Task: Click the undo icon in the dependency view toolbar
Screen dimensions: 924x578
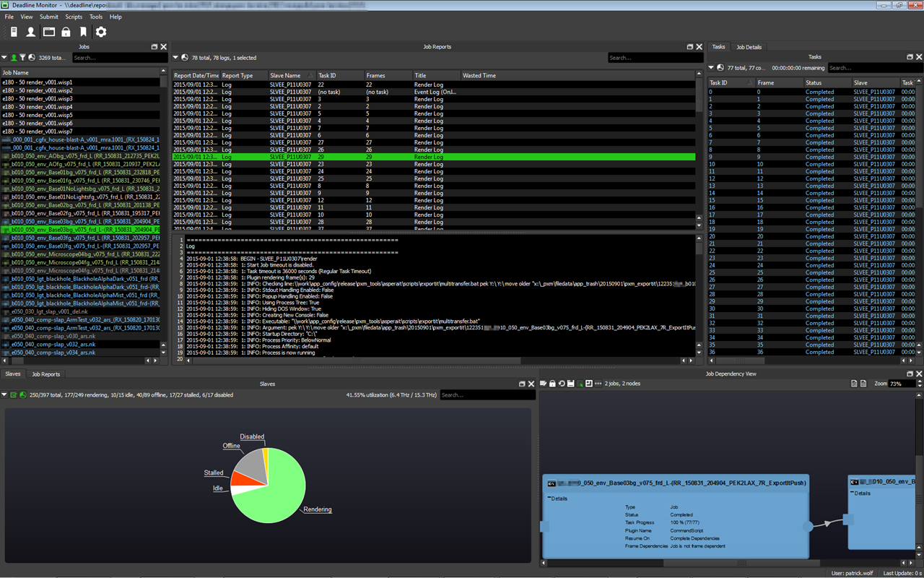Action: tap(562, 383)
